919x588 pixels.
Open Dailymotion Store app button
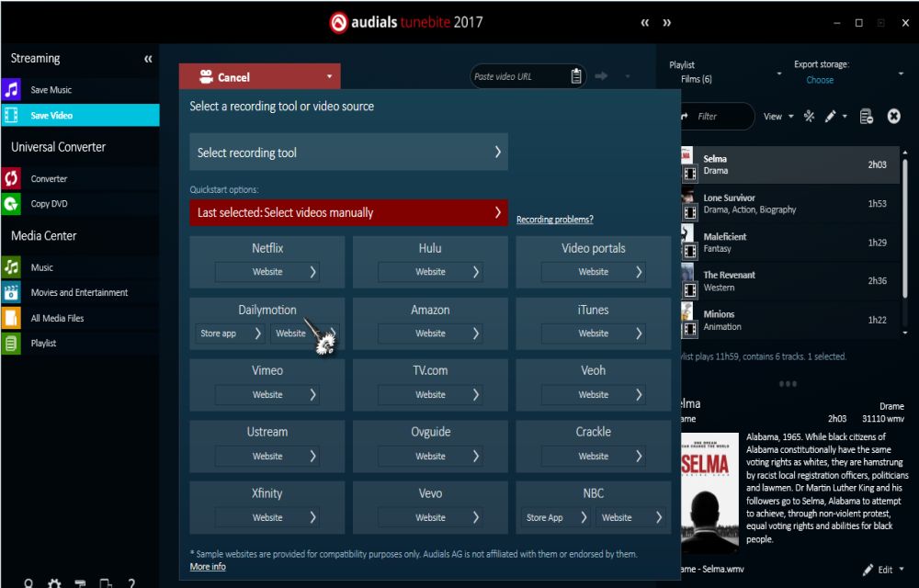click(229, 334)
